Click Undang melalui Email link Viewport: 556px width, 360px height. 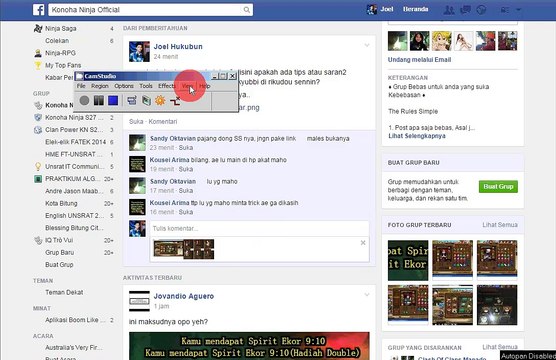(419, 60)
